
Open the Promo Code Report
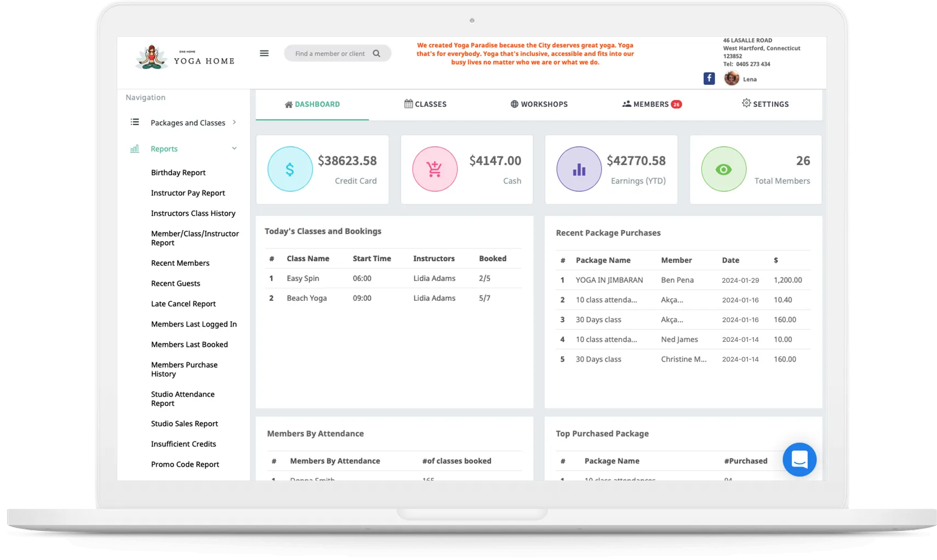185,464
